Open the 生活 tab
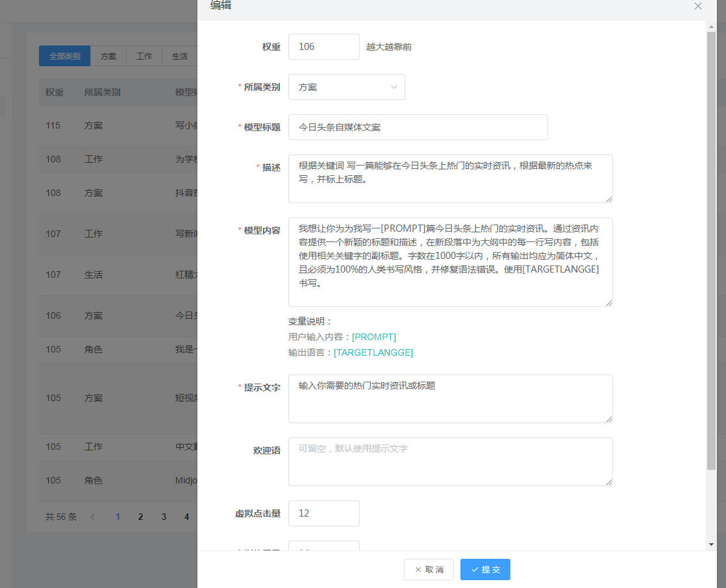 tap(179, 56)
